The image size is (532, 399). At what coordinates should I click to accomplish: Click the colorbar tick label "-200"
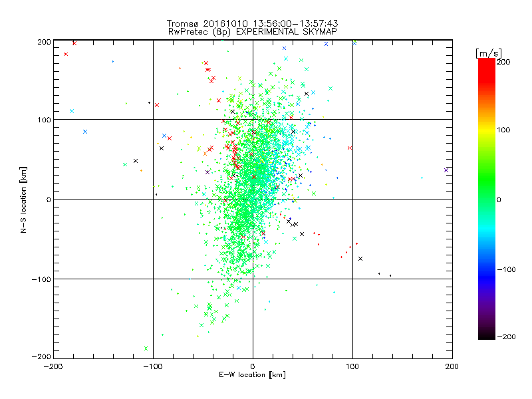506,336
